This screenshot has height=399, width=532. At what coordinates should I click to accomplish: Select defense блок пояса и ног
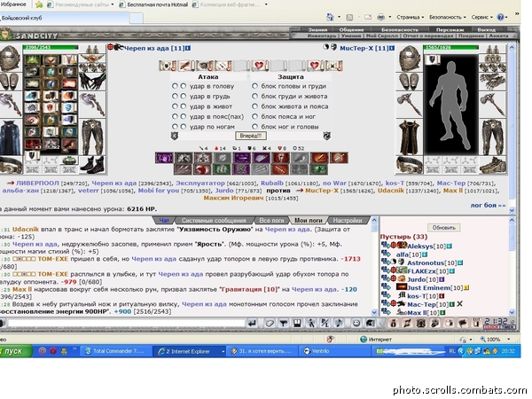pyautogui.click(x=254, y=117)
